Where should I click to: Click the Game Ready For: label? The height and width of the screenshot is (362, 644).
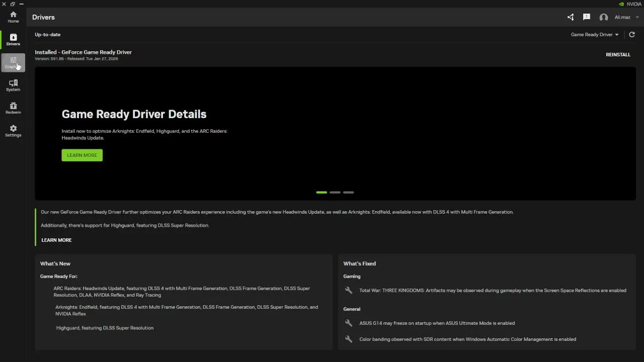pyautogui.click(x=59, y=276)
